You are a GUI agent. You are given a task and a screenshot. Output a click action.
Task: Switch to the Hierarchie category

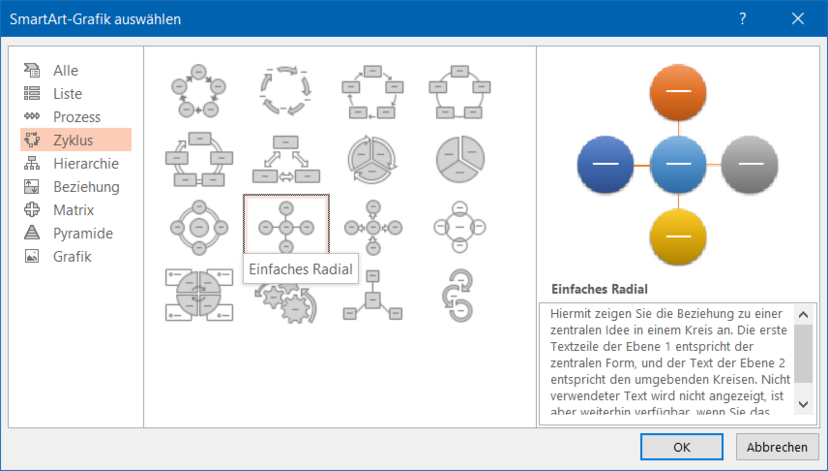pos(86,163)
